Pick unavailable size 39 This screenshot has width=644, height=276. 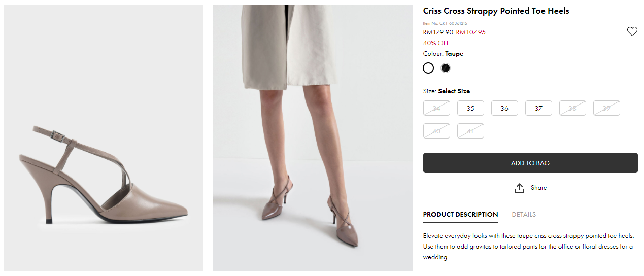tap(606, 108)
